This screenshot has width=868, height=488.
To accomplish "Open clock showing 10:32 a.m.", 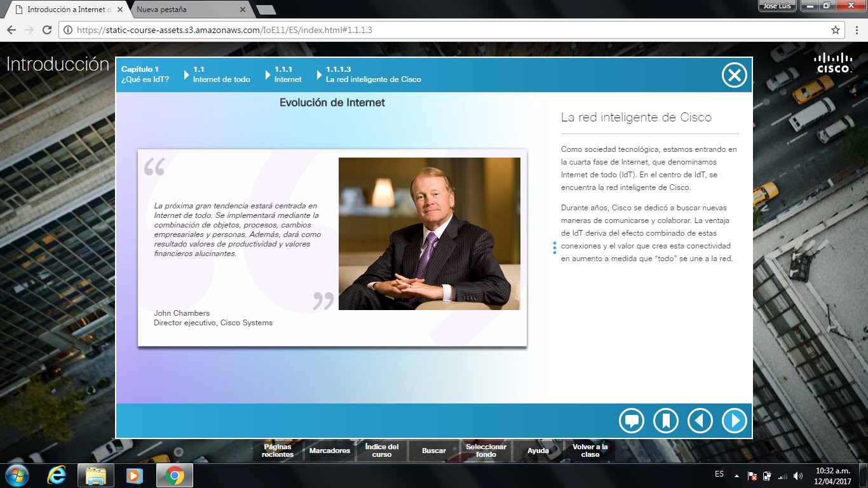I will [833, 475].
